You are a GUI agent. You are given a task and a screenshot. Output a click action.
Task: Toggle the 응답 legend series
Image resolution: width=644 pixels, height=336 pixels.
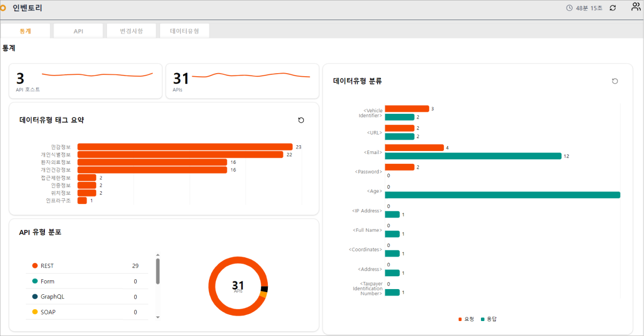(x=489, y=319)
